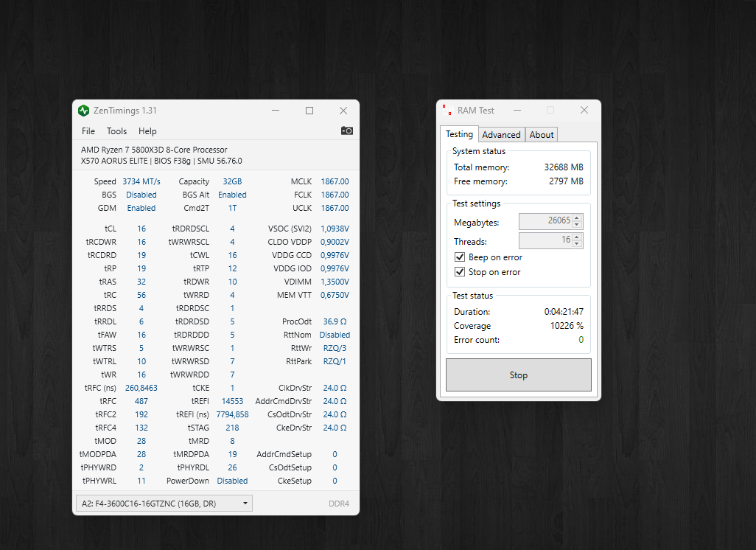Decrease Threads with the down stepper arrow
This screenshot has height=550, width=756.
pos(577,244)
